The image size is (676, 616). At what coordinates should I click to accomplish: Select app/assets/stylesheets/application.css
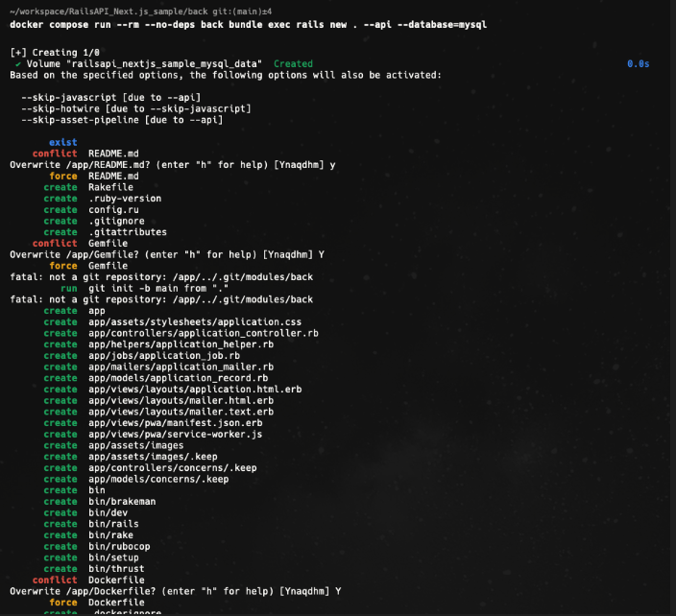coord(195,321)
